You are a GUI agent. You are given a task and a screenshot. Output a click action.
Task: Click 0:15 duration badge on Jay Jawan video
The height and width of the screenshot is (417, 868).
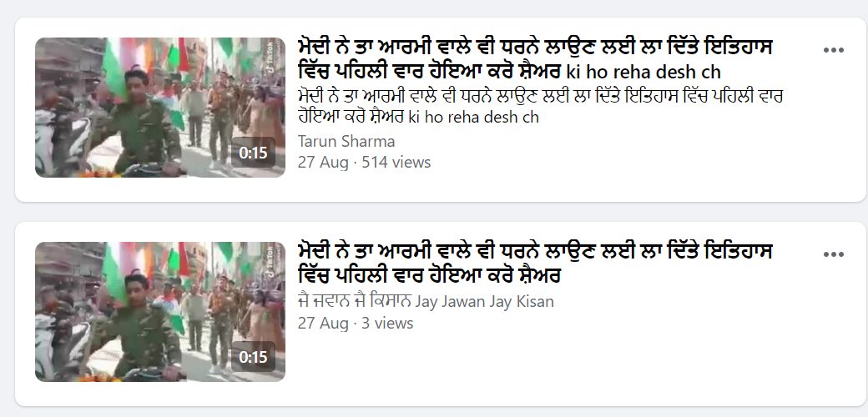(253, 357)
